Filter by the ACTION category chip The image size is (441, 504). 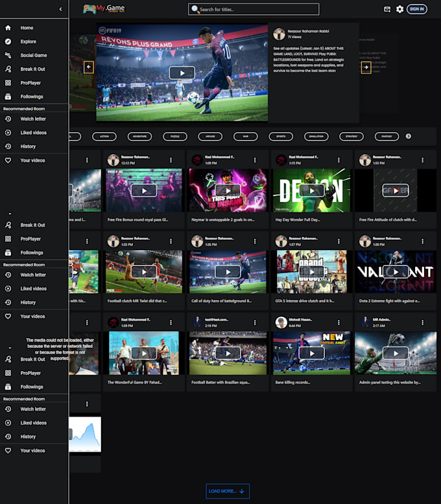click(x=104, y=136)
